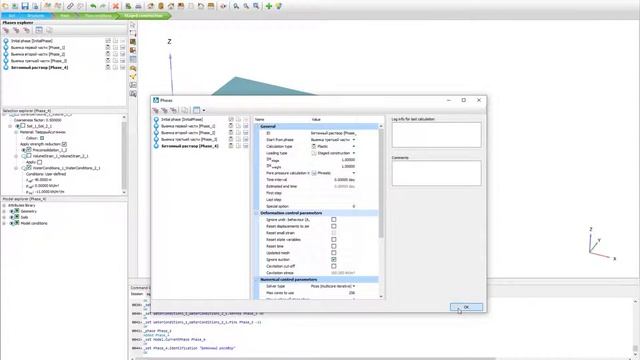Click the calculation icon beside Phase_1 in Phases explorer
The image size is (640, 360).
point(108,47)
